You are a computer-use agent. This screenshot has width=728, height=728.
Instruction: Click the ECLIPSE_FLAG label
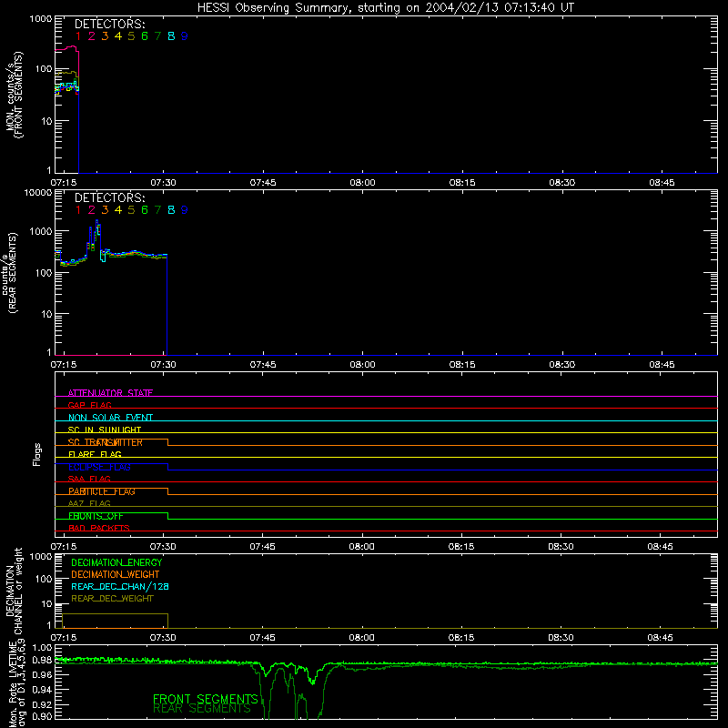tap(99, 467)
